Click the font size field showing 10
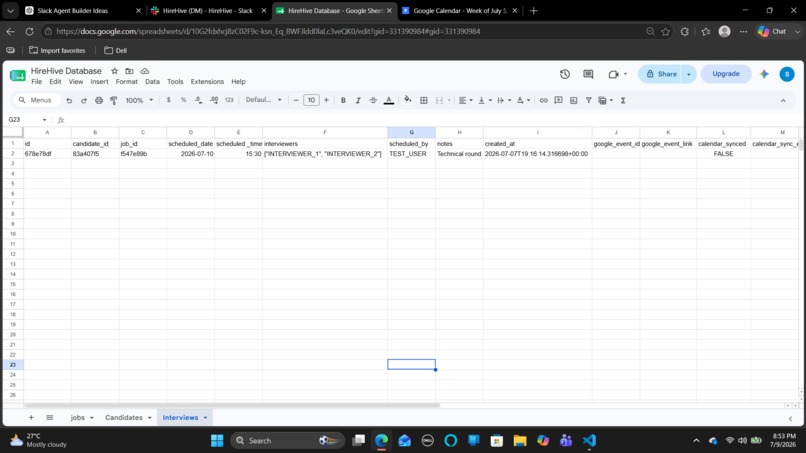Viewport: 806px width, 453px height. [x=311, y=100]
